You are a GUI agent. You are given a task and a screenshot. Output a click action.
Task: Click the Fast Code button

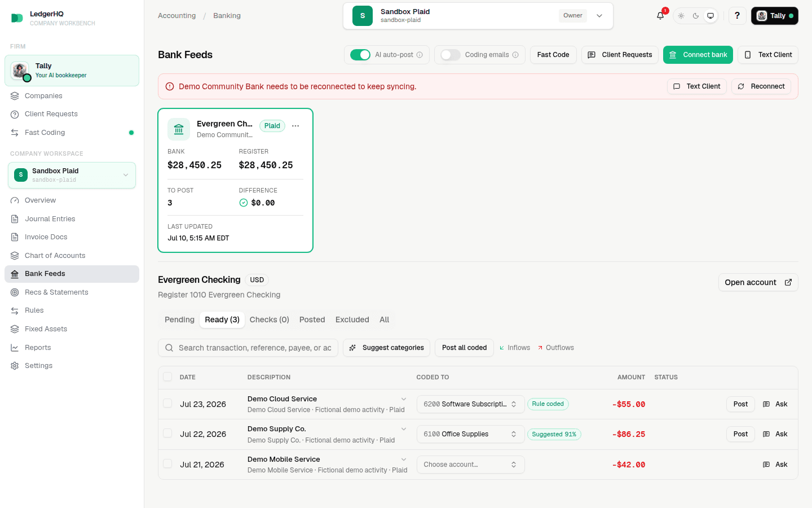553,55
